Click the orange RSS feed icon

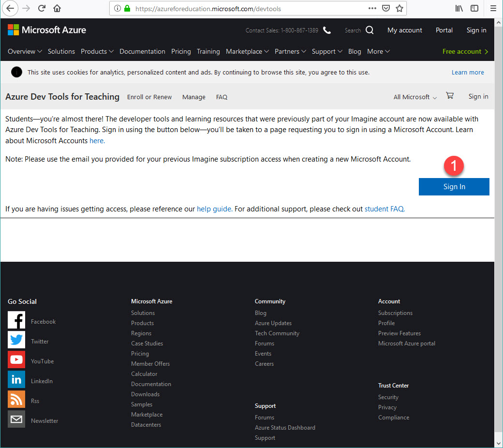(x=16, y=400)
